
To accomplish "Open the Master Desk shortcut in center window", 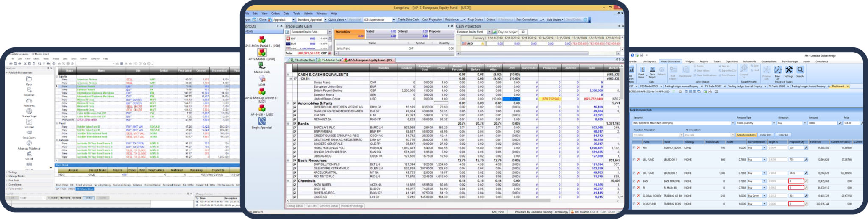I will pos(262,66).
